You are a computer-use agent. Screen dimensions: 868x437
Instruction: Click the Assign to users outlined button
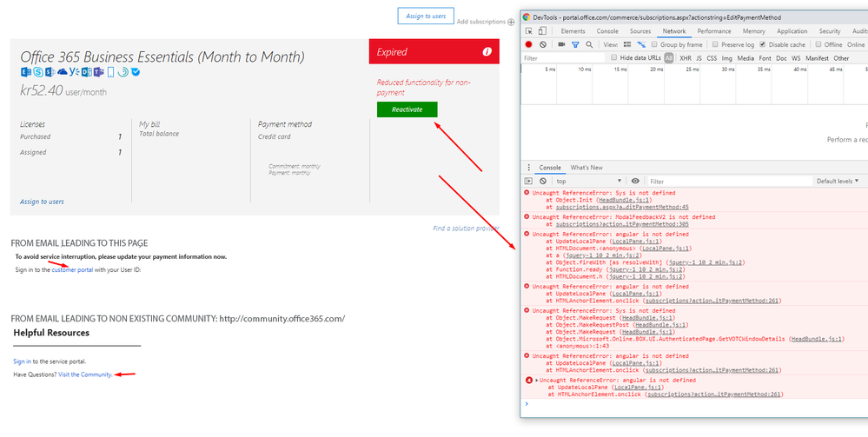point(426,16)
